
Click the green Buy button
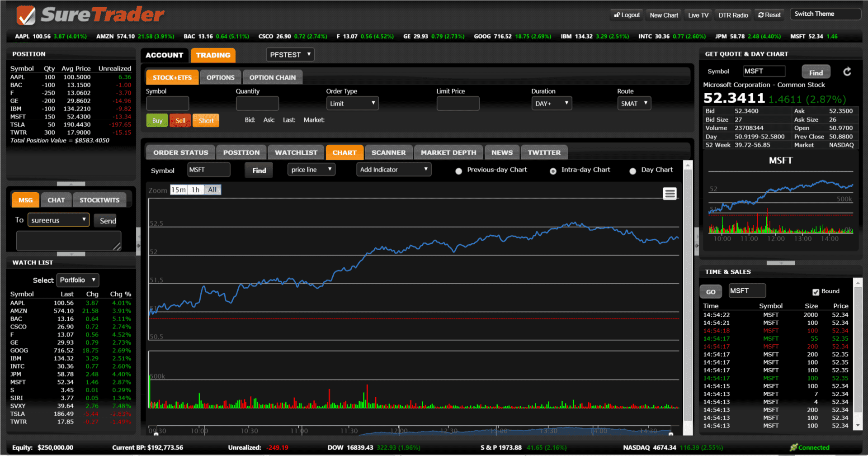[x=157, y=120]
